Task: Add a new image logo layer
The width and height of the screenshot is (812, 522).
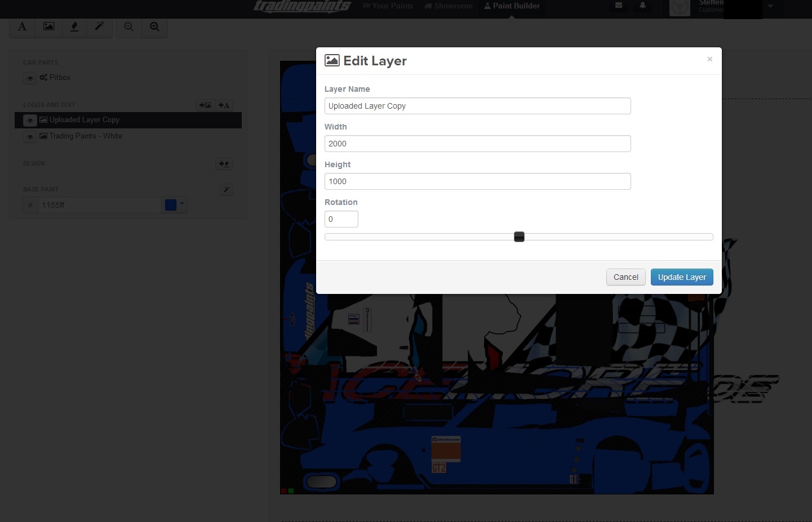Action: click(x=205, y=105)
